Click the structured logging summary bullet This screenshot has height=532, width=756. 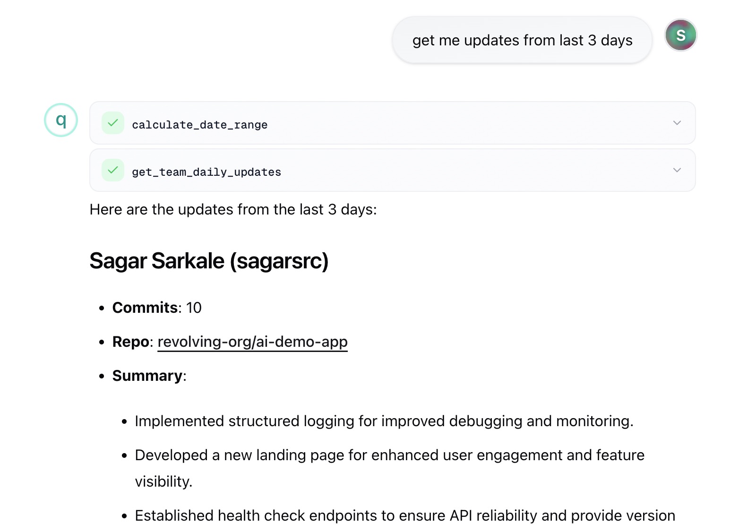[x=384, y=421]
